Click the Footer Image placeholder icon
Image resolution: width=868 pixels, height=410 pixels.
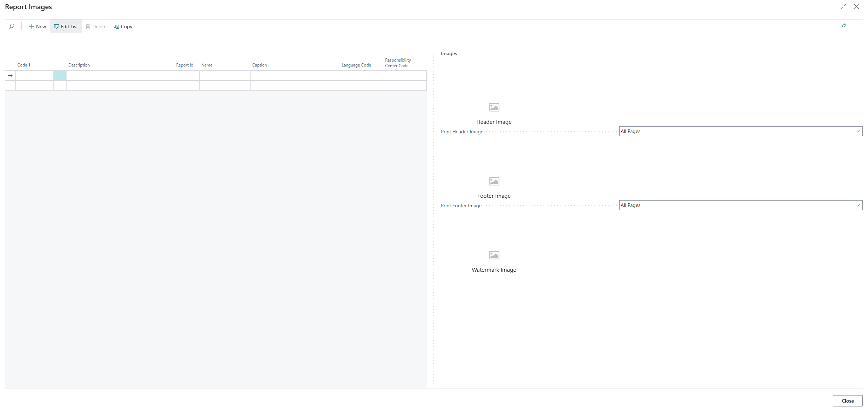[494, 181]
